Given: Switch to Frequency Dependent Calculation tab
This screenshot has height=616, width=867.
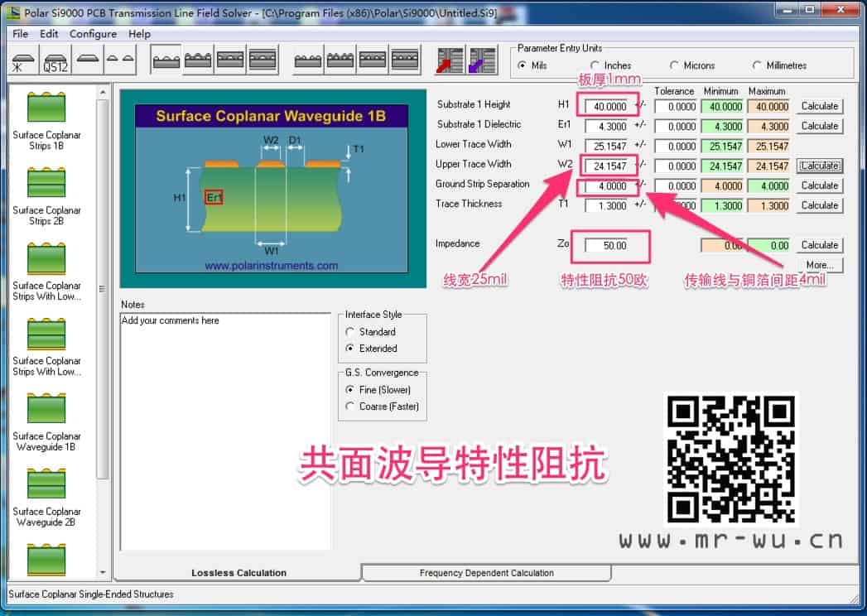Looking at the screenshot, I should [486, 573].
